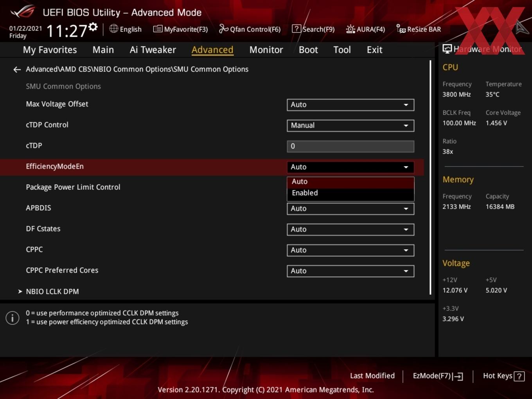Open DF Cstates dropdown
Screen dimensions: 532x399
coord(350,229)
